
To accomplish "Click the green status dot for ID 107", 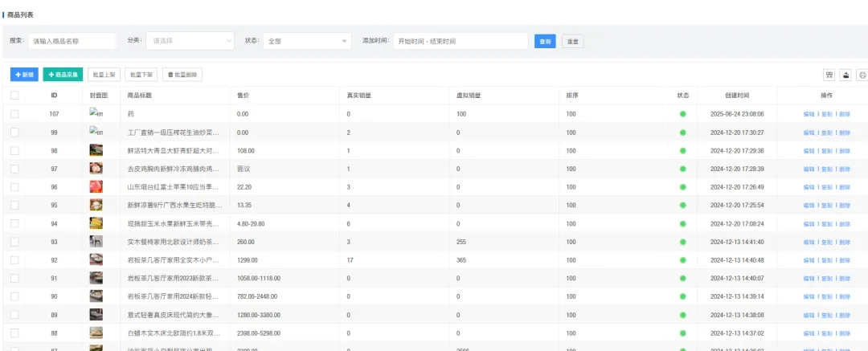I will (683, 114).
